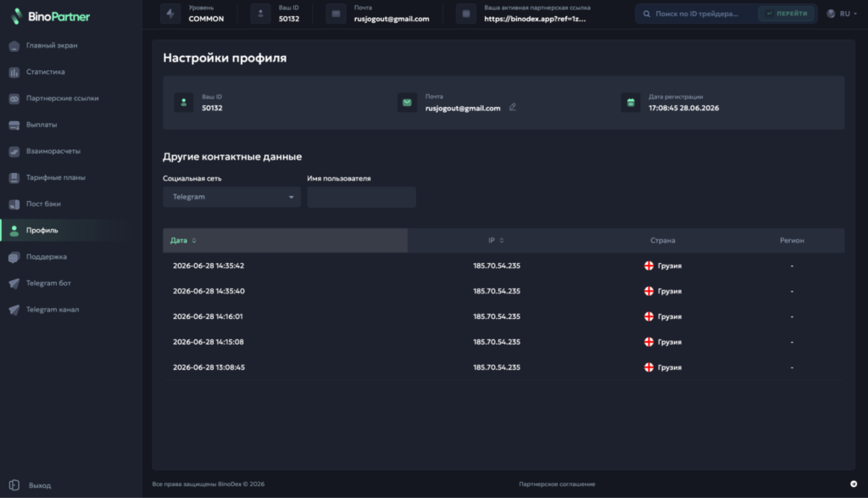868x498 pixels.
Task: Click the round icon in footer corner
Action: click(854, 484)
